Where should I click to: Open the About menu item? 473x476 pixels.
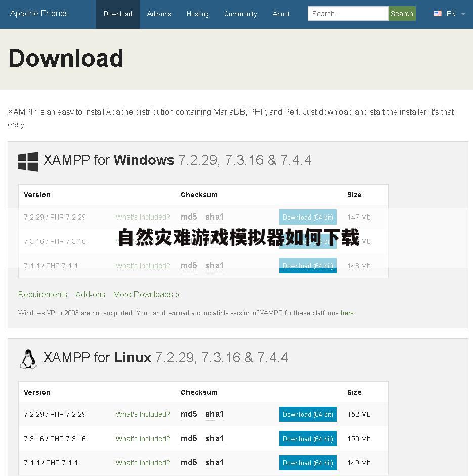[x=281, y=14]
